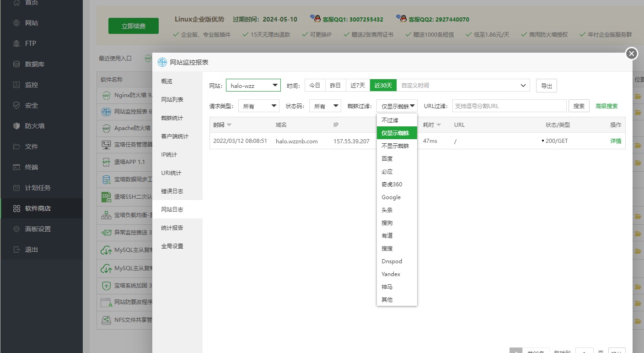Select Google in the spider filter list
This screenshot has width=644, height=353.
(x=391, y=197)
